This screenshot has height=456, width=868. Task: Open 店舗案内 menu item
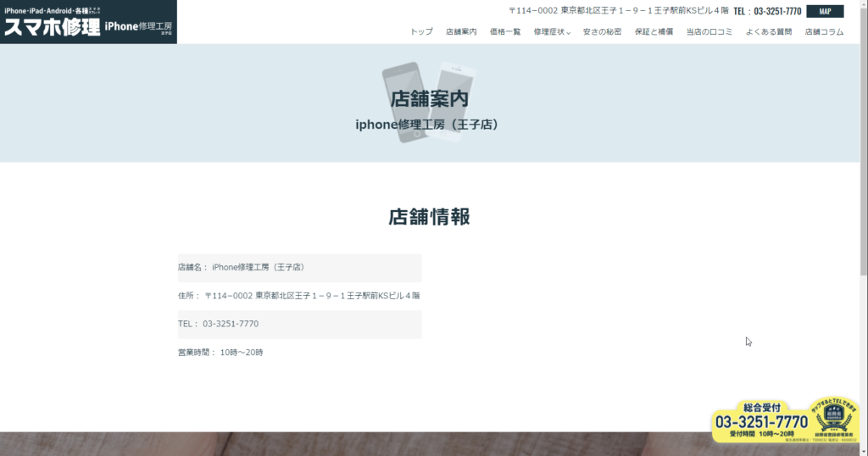pyautogui.click(x=461, y=32)
